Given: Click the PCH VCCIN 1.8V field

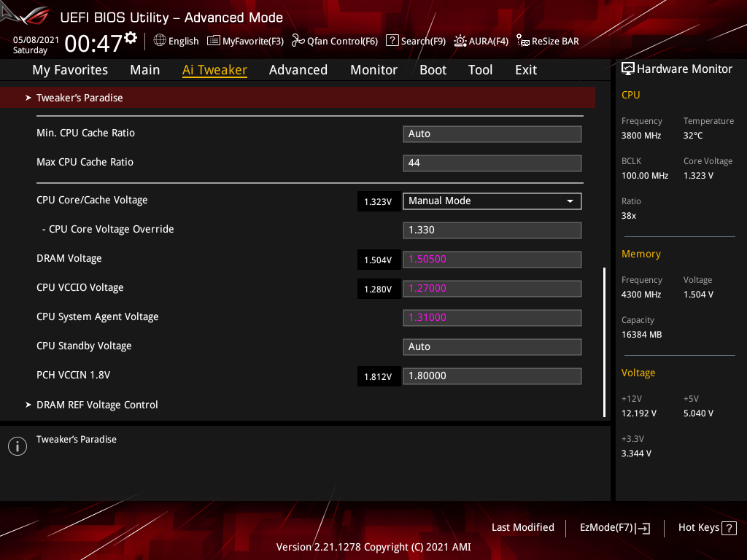Looking at the screenshot, I should [492, 376].
